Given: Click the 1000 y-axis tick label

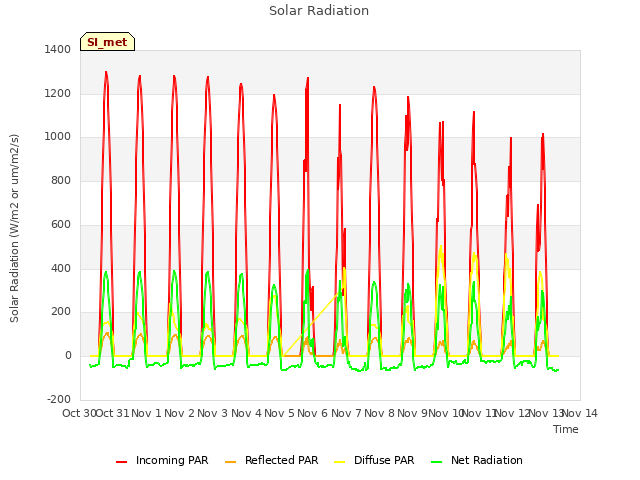Looking at the screenshot, I should click(58, 137).
